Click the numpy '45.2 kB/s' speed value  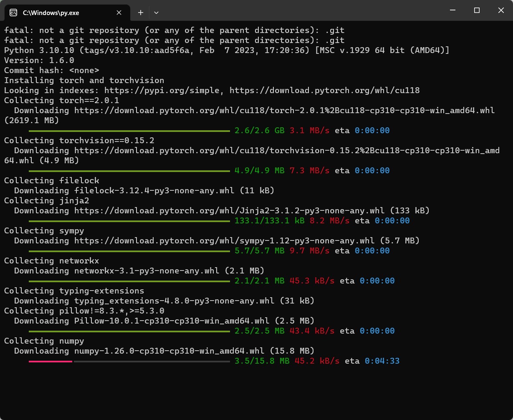(x=317, y=361)
